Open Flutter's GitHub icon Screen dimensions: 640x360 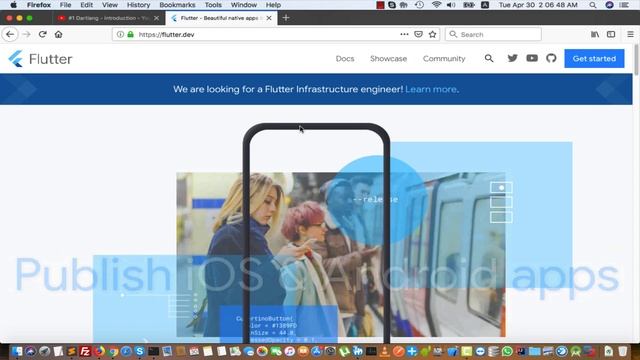[x=551, y=58]
